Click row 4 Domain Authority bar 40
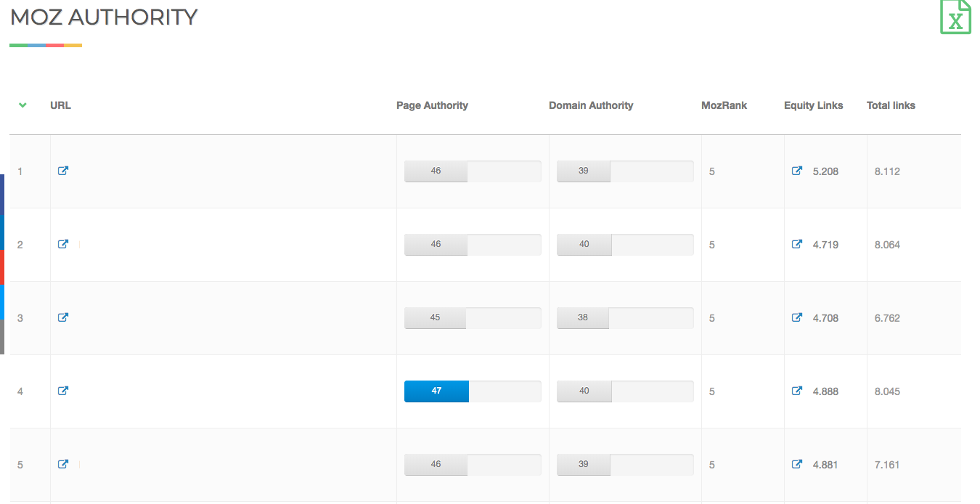The width and height of the screenshot is (980, 504). 625,391
